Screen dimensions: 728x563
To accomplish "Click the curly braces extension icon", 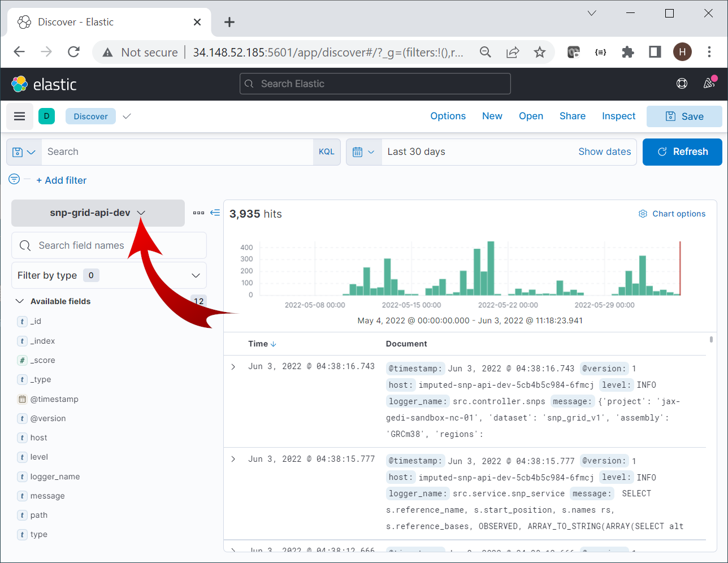I will tap(601, 52).
